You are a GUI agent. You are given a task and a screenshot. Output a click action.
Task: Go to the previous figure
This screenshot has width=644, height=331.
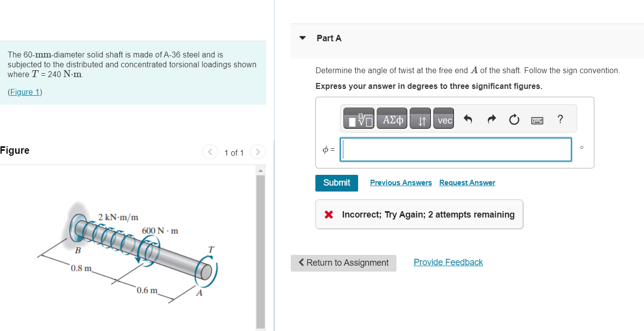210,152
